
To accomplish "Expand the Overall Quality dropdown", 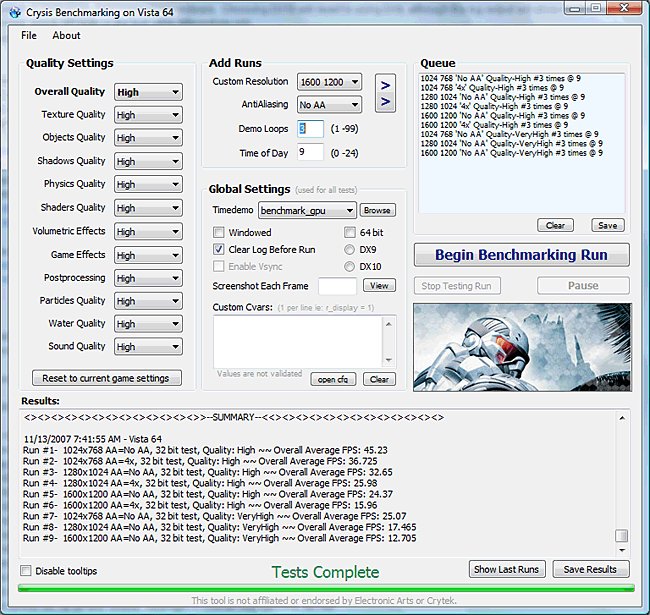I will pyautogui.click(x=148, y=92).
